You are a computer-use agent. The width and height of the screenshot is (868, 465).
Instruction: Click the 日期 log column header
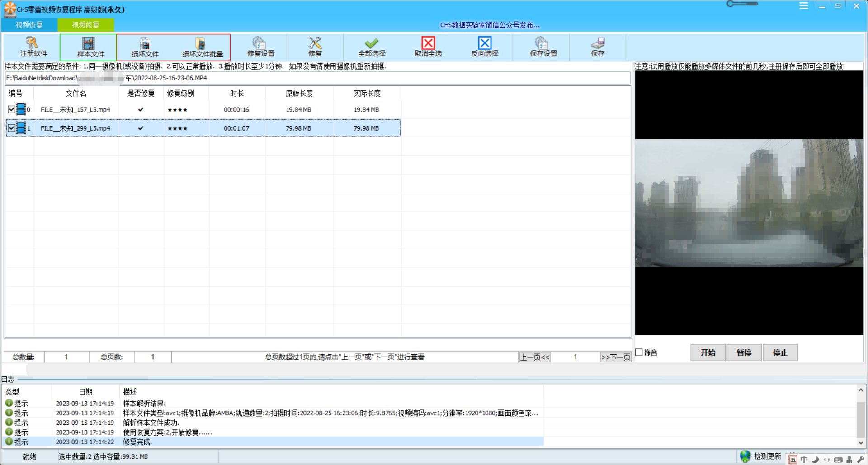[x=85, y=392]
